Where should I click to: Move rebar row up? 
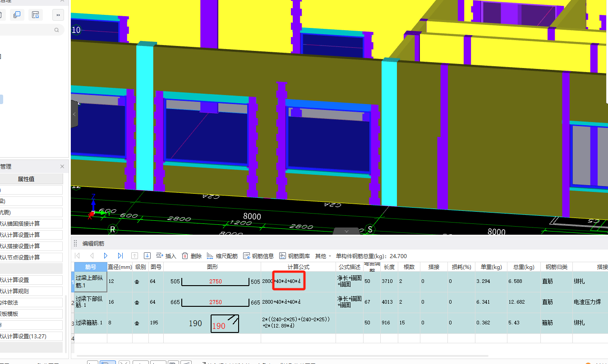point(134,256)
